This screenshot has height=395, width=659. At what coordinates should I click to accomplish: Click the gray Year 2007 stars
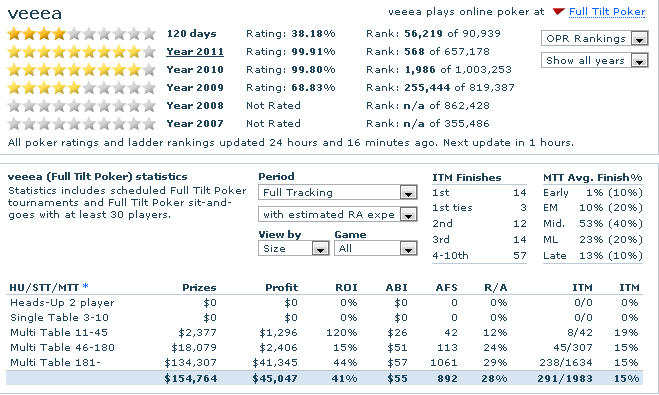click(x=82, y=124)
